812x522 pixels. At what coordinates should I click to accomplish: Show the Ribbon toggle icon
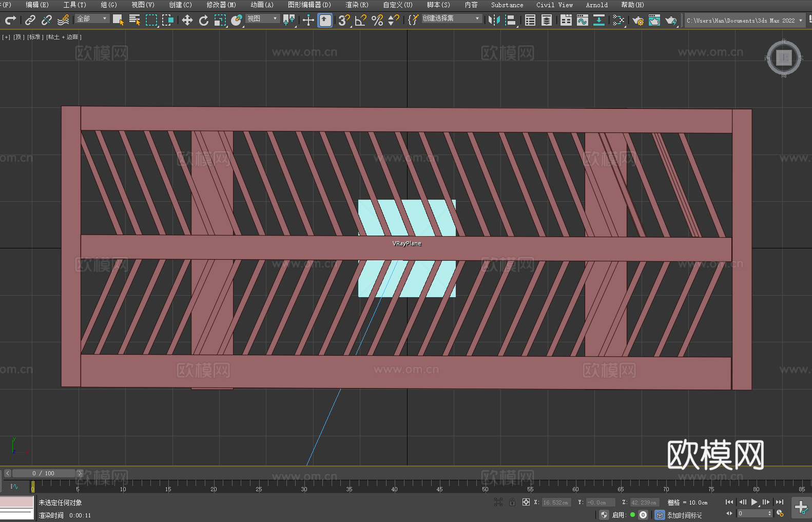click(566, 20)
